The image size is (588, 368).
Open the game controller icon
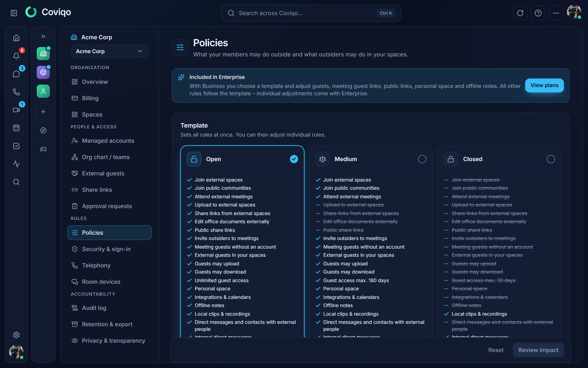click(43, 149)
